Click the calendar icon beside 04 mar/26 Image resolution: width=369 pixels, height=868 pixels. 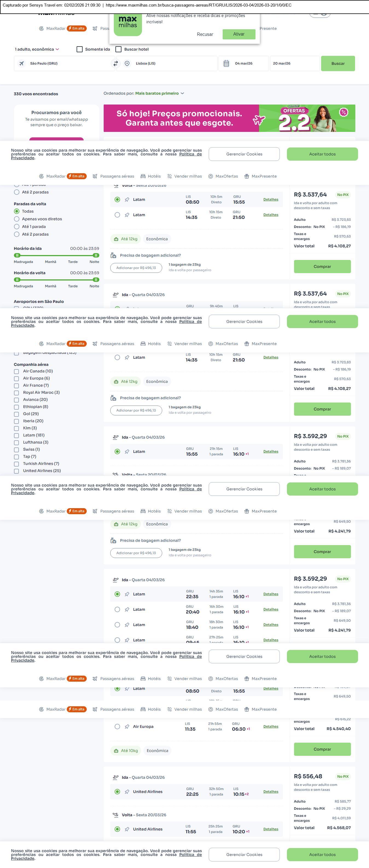[226, 63]
